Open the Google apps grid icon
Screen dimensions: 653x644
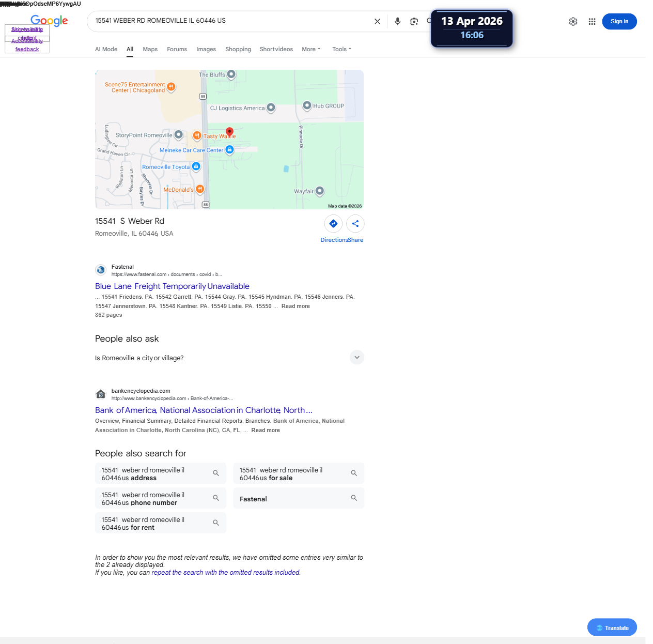click(592, 21)
